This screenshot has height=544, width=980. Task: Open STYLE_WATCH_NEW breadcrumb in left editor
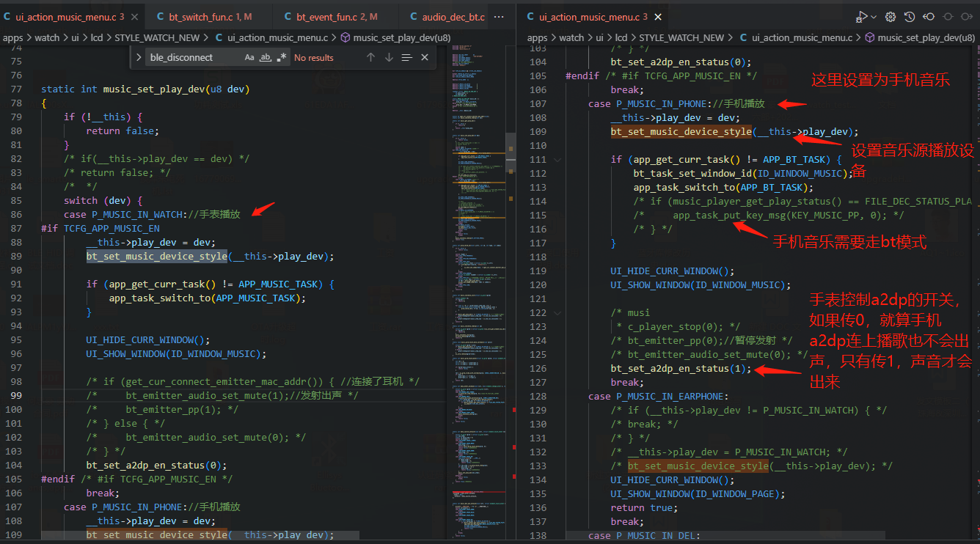pyautogui.click(x=157, y=37)
